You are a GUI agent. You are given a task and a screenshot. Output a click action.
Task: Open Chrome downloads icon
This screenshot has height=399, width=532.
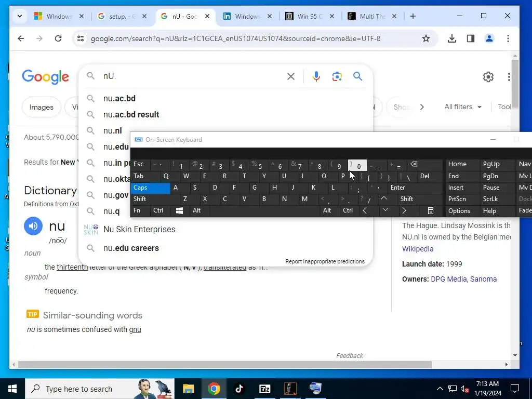[451, 38]
